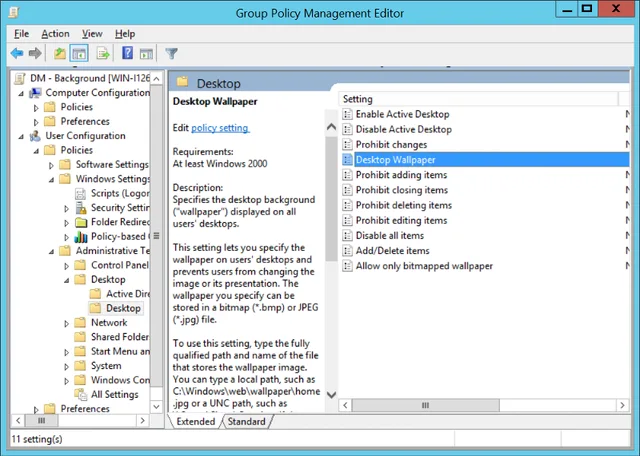Expand the Network folder node

point(66,323)
